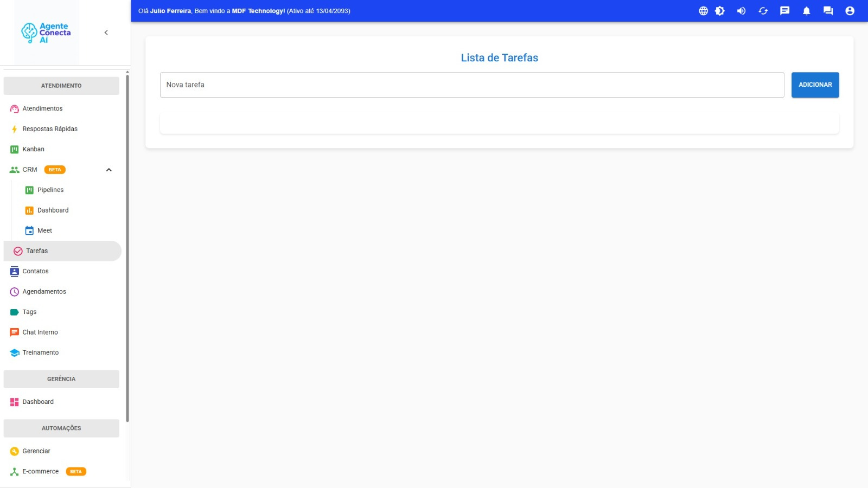
Task: Toggle dark mode brightness icon
Action: point(719,11)
